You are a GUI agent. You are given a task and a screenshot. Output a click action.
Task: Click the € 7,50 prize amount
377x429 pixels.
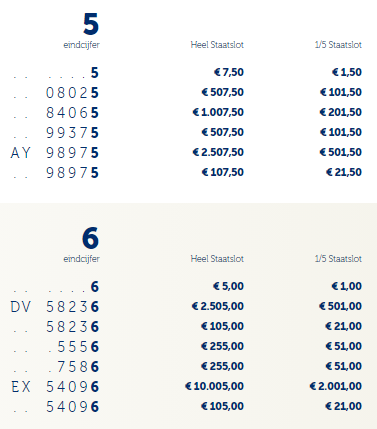tap(229, 72)
